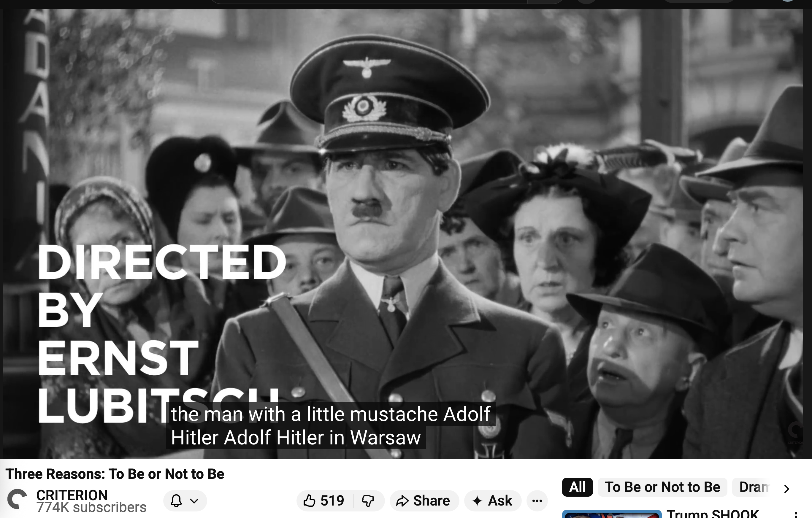
Task: Open the CRITERION channel name link
Action: click(x=72, y=495)
